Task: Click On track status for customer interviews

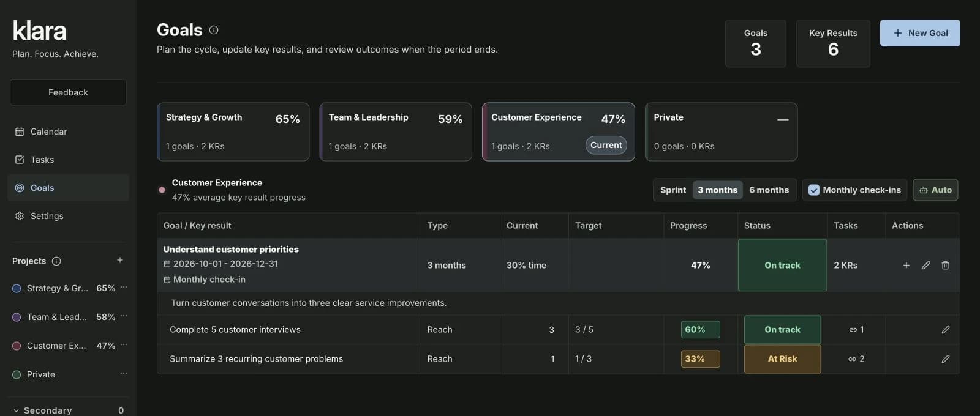Action: pos(782,330)
